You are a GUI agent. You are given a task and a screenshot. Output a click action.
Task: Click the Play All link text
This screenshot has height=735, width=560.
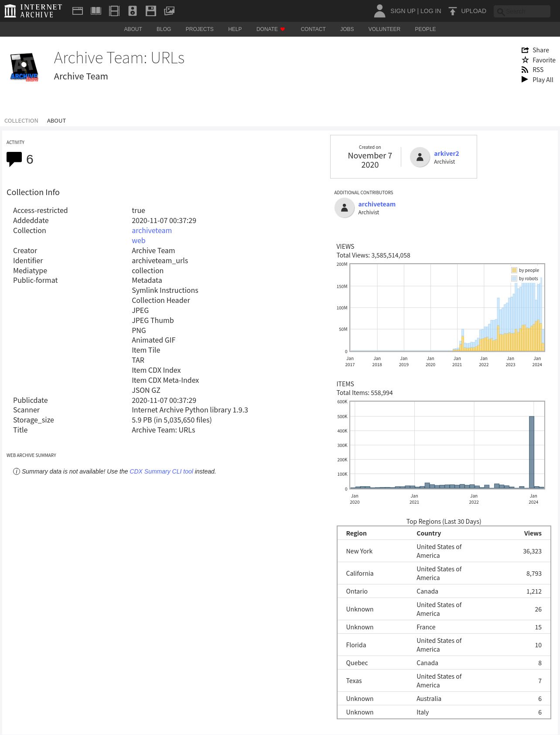pos(543,80)
